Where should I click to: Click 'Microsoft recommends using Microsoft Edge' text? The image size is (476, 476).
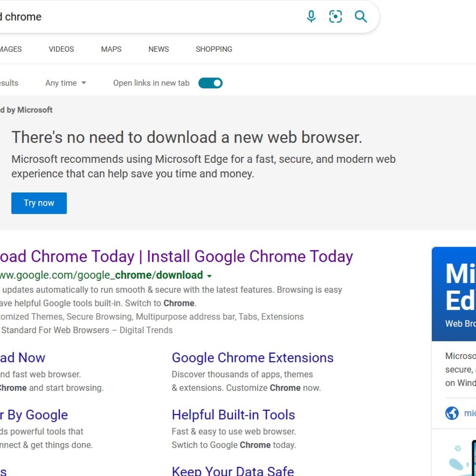(x=203, y=166)
